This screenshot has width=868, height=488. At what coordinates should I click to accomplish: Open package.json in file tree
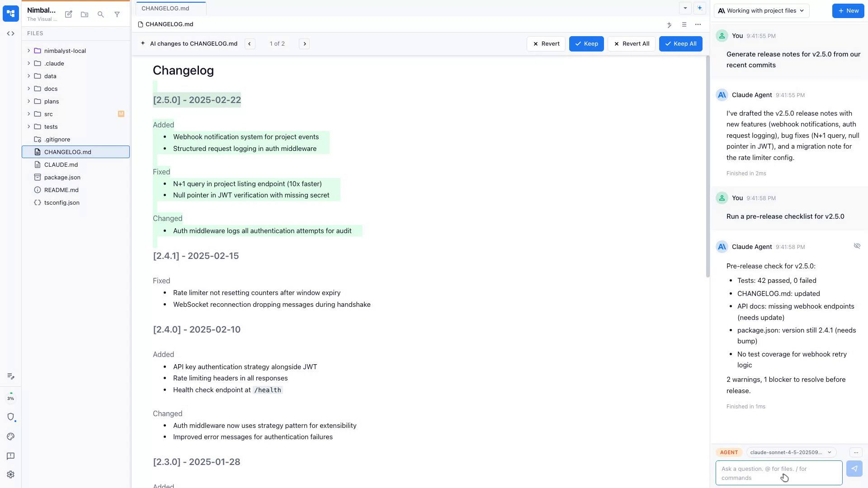[x=62, y=177]
